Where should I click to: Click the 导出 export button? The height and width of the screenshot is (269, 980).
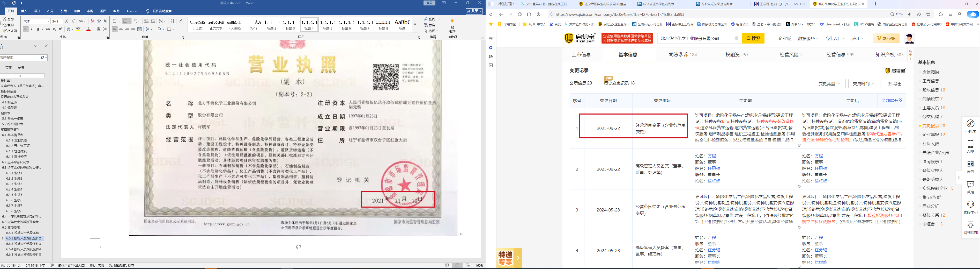coord(894,84)
